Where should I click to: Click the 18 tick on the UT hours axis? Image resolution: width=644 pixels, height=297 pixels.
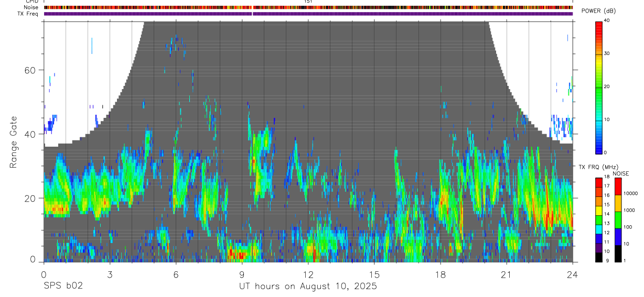(x=441, y=274)
